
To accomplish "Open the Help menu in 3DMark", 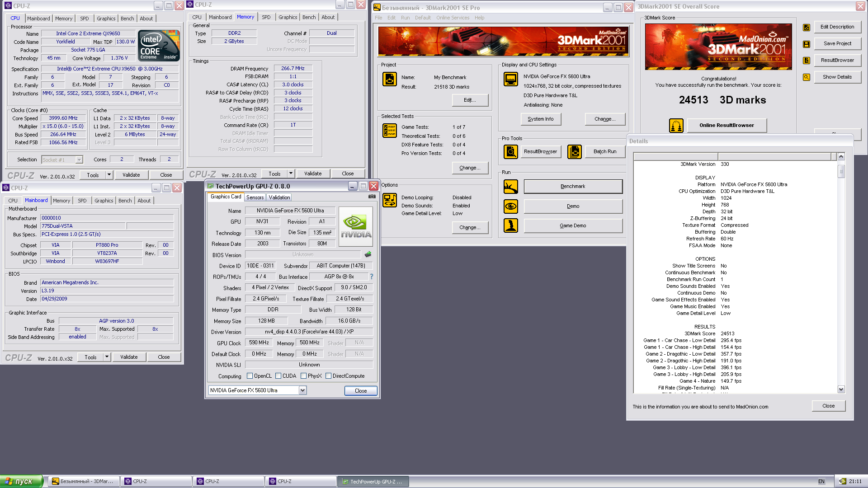I will click(479, 18).
